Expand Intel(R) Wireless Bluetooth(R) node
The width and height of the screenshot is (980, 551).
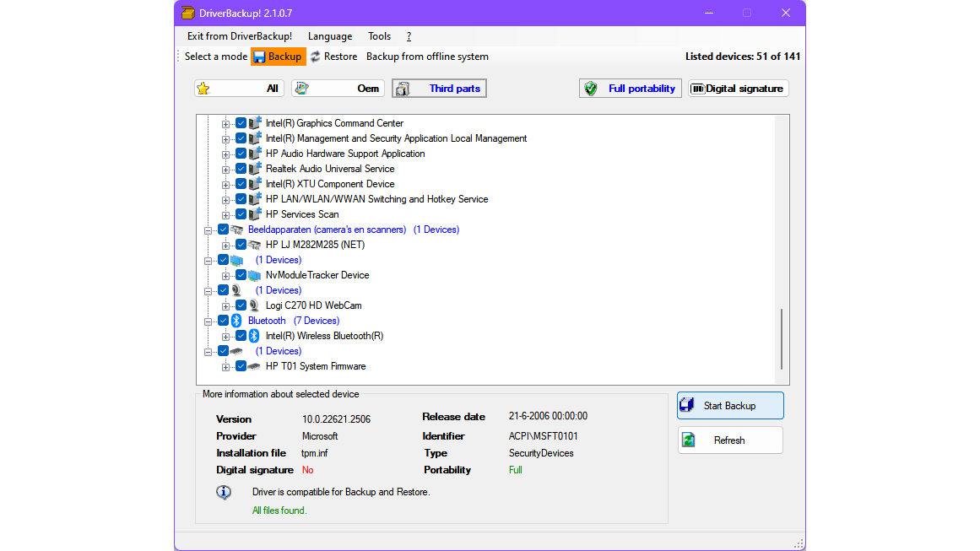[225, 337]
